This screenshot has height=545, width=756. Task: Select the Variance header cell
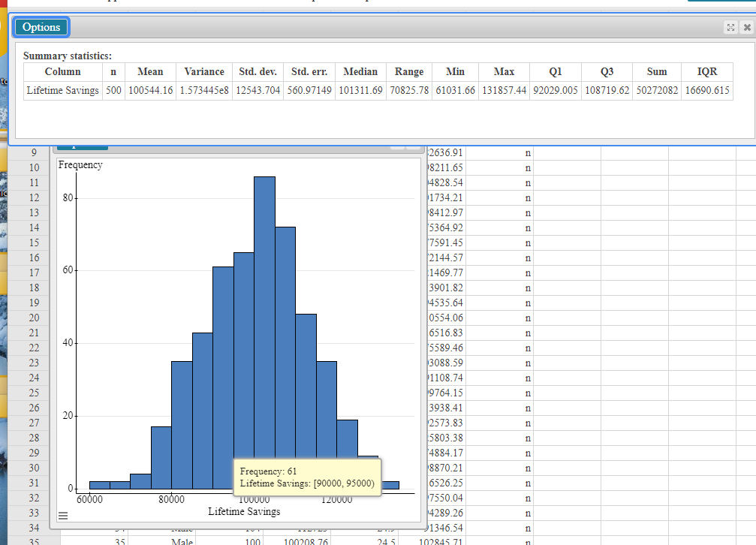[204, 71]
